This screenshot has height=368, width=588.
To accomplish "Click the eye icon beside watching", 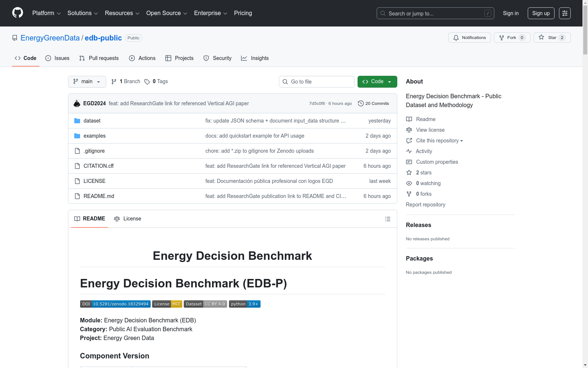I will [409, 183].
